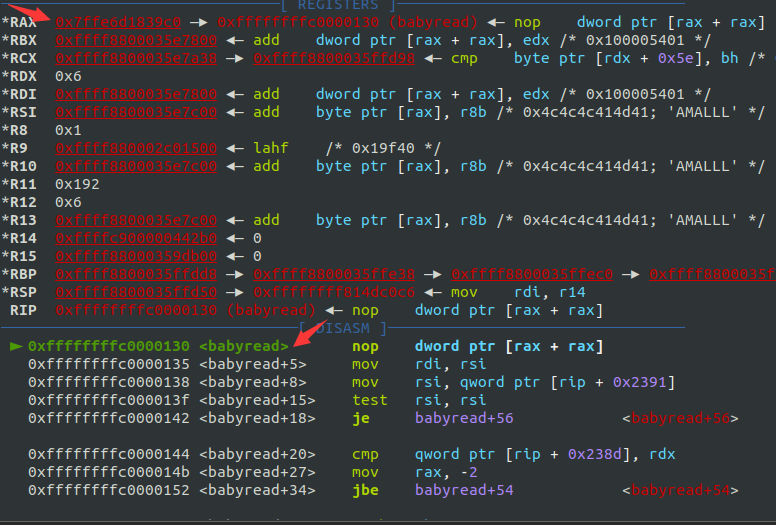
Task: Click the red <babyread+54> jump target
Action: tap(680, 490)
